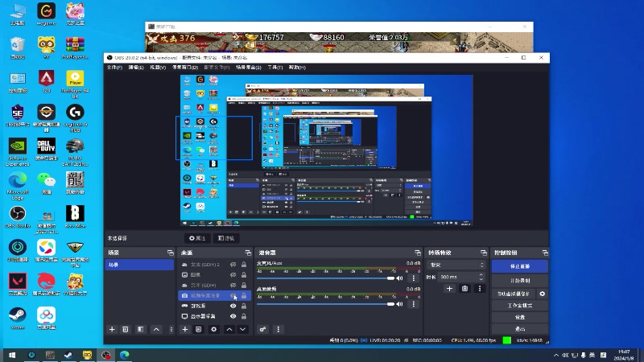Unlock the Text (GDI+) 2 source

244,265
